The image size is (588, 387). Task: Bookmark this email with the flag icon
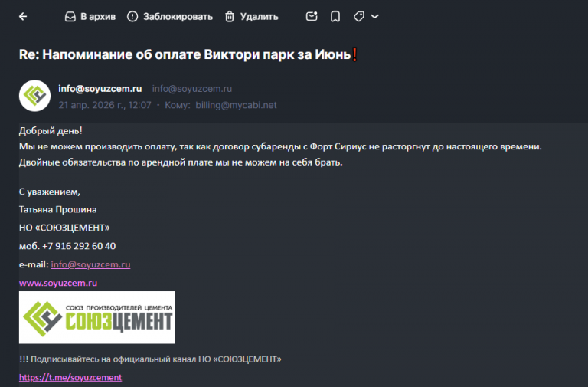(x=335, y=17)
